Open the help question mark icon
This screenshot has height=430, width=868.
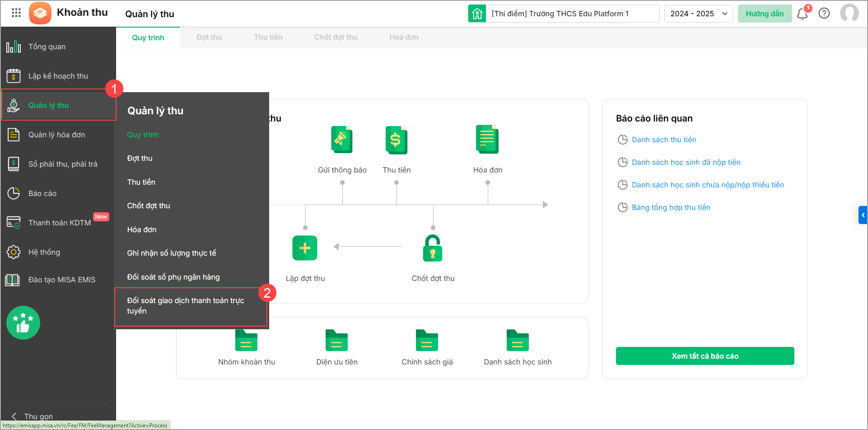[x=824, y=14]
